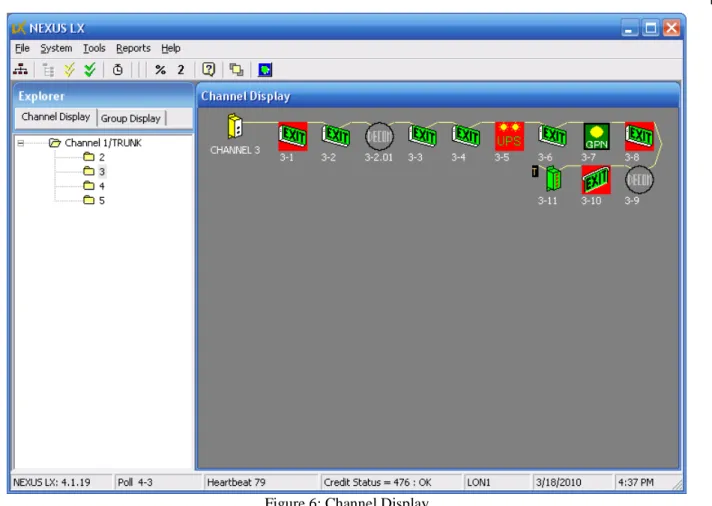The image size is (712, 506).
Task: Click the stopwatch timer toolbar icon
Action: [118, 69]
